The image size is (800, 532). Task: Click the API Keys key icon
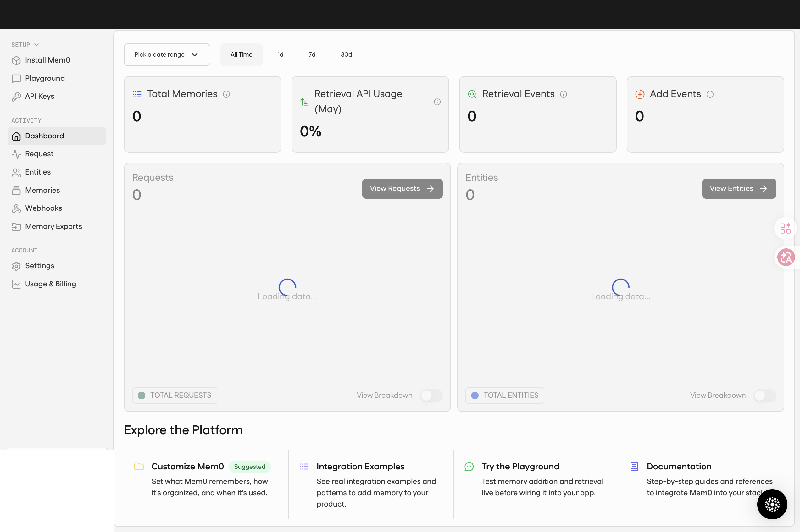pyautogui.click(x=16, y=97)
